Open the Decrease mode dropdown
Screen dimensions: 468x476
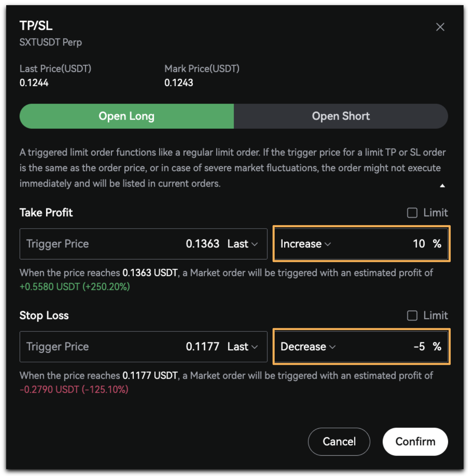coord(308,346)
